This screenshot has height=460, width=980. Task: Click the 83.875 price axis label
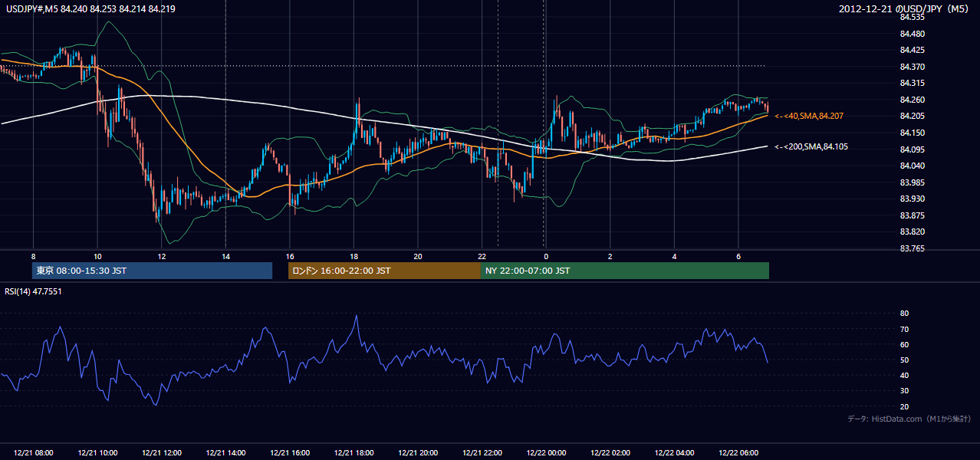tap(913, 215)
